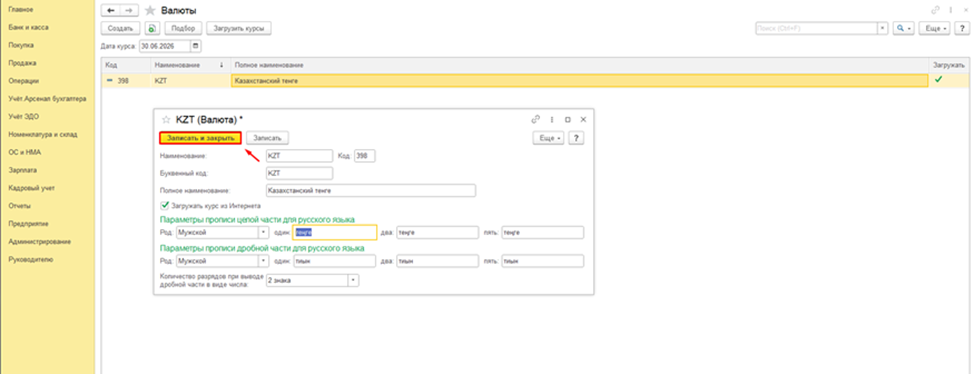This screenshot has width=974, height=374.
Task: Open the Количество разрядов dropdown showing 2 знака
Action: 353,281
